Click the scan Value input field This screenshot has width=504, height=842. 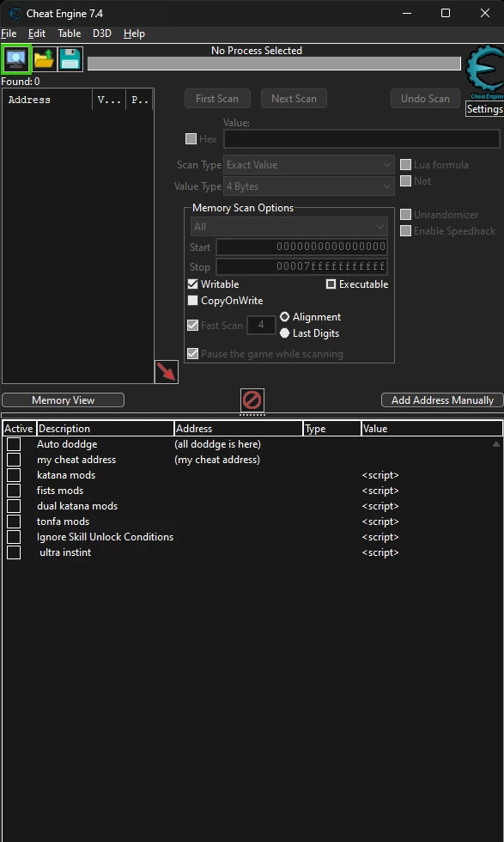(x=361, y=139)
